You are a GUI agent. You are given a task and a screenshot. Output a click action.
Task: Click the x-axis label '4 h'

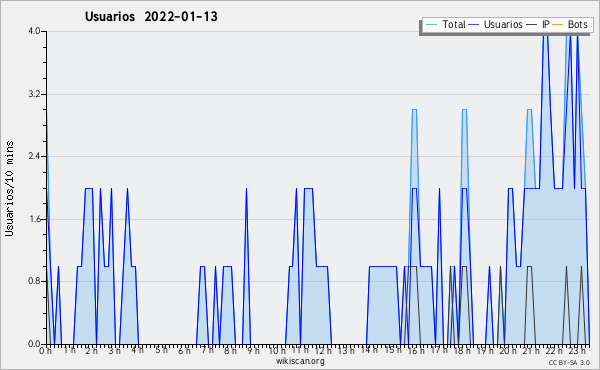coord(137,350)
